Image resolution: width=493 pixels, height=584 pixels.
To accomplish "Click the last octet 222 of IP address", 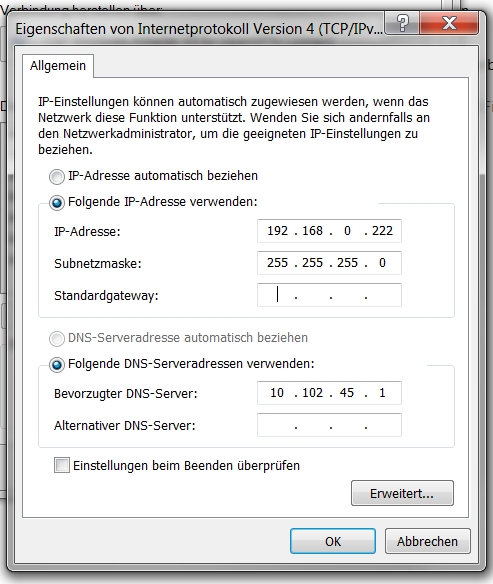I will pos(382,231).
